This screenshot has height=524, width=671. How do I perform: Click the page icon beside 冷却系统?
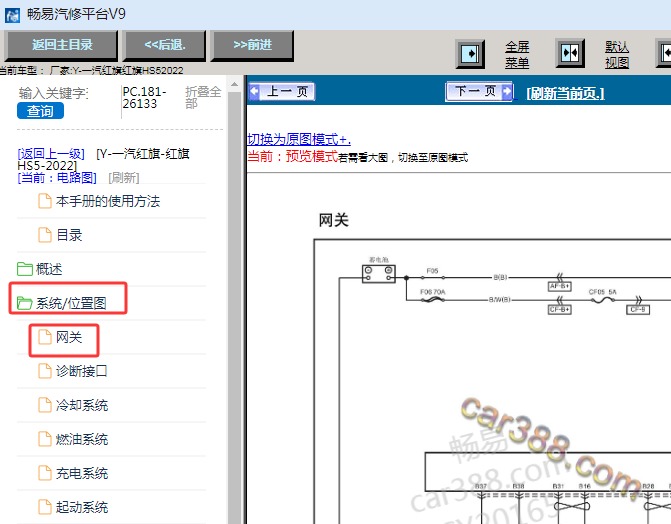[x=45, y=405]
